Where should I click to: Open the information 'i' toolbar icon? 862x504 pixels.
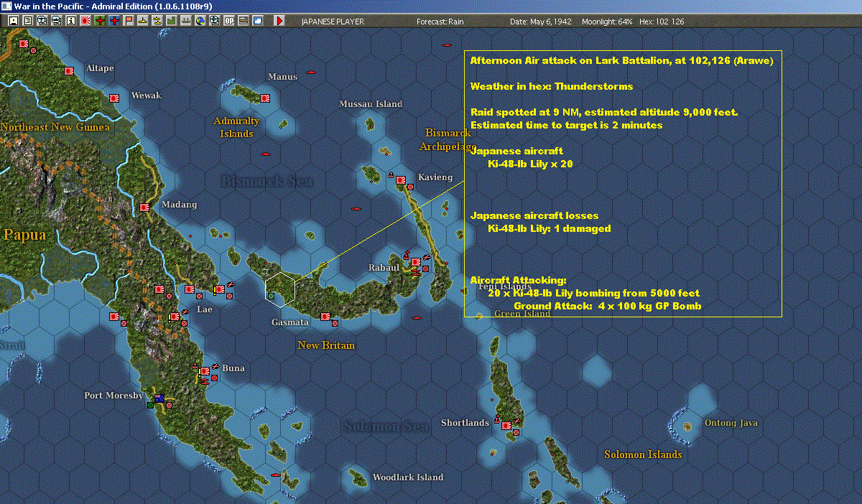71,22
